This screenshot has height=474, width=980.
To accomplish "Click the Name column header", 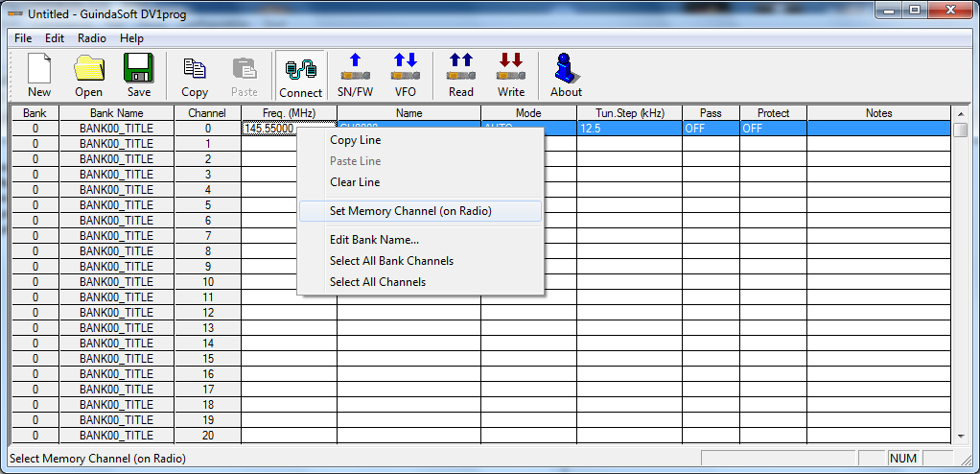I will point(408,113).
